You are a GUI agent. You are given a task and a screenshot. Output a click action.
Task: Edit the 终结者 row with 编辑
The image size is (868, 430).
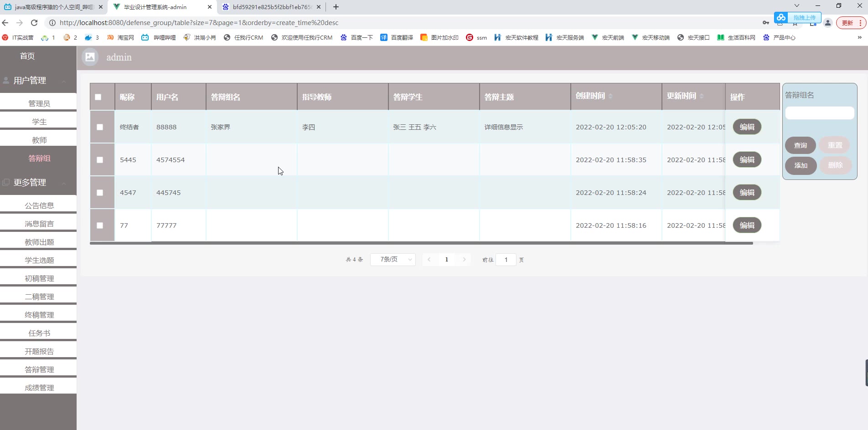click(x=747, y=127)
